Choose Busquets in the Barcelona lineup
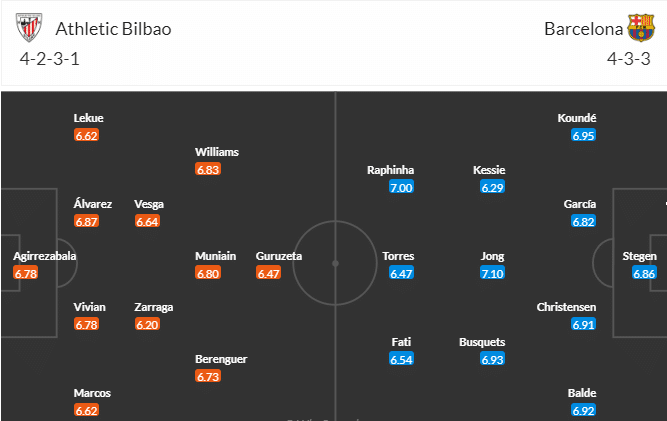This screenshot has height=421, width=667. pos(482,342)
